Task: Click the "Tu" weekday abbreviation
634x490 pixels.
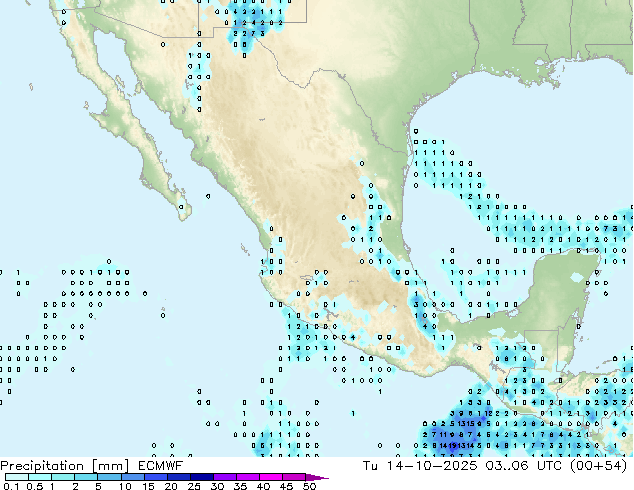Action: (370, 466)
